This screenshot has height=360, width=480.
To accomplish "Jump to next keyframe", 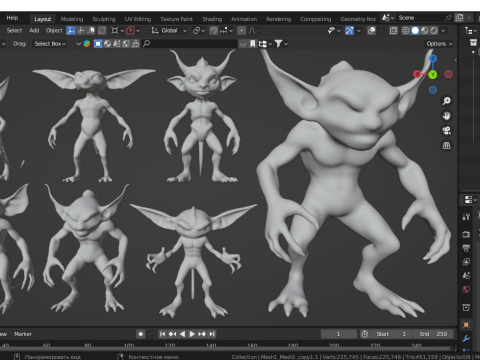I will (202, 334).
